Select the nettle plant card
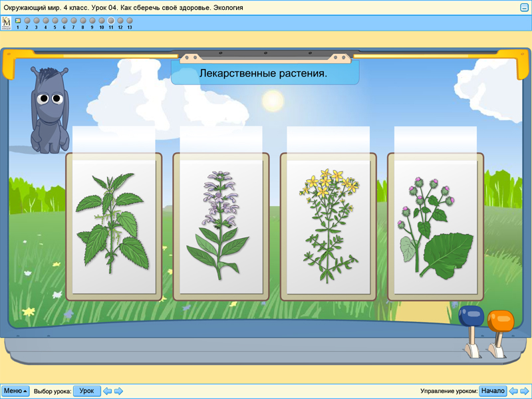 click(x=114, y=226)
